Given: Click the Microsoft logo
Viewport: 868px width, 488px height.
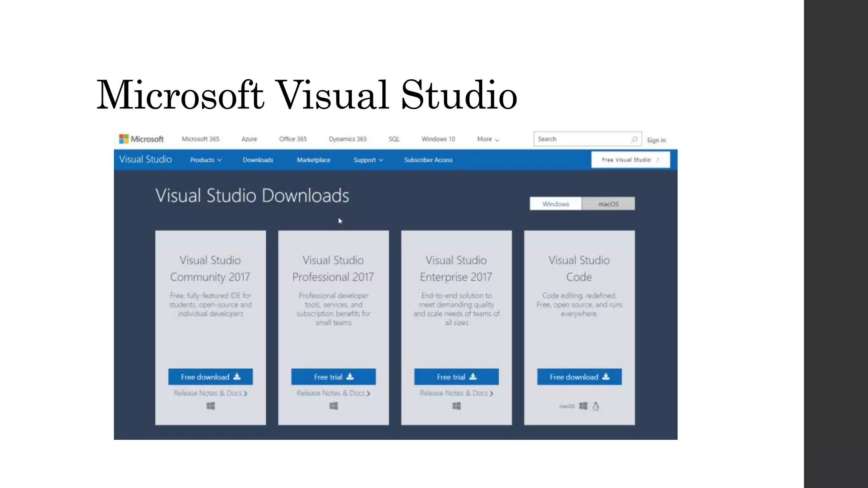Looking at the screenshot, I should point(141,139).
